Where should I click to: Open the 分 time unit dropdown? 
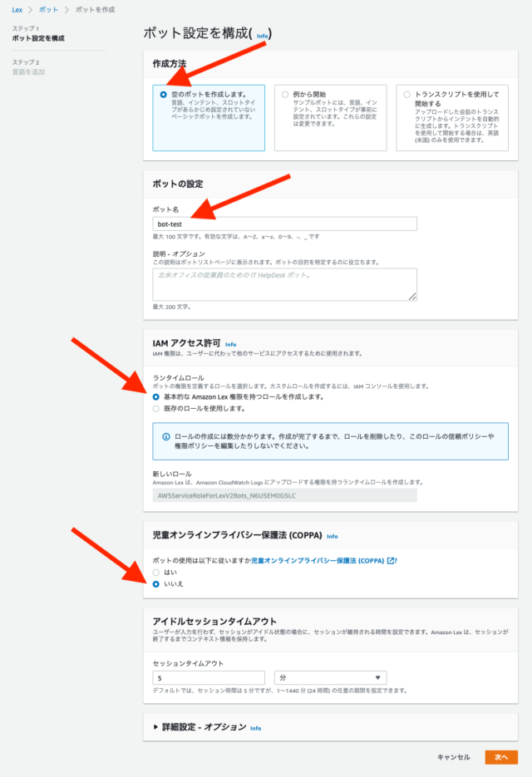[x=330, y=677]
